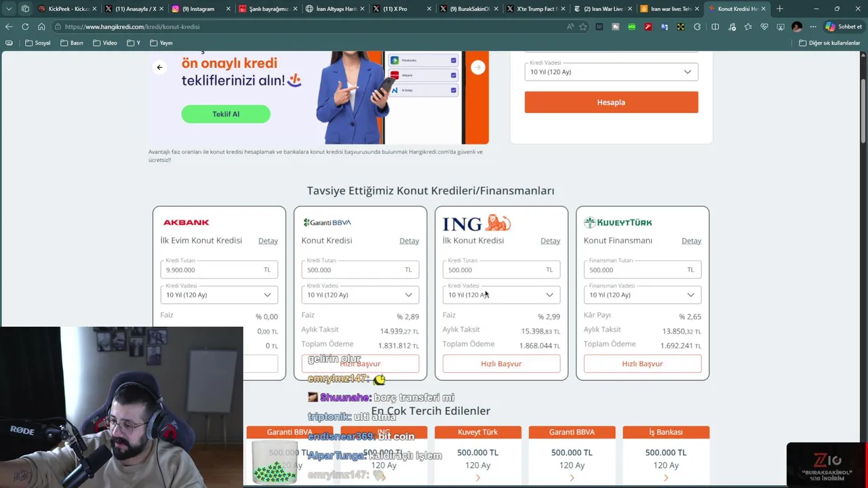Image resolution: width=868 pixels, height=488 pixels.
Task: View site information lock icon
Action: pyautogui.click(x=59, y=26)
